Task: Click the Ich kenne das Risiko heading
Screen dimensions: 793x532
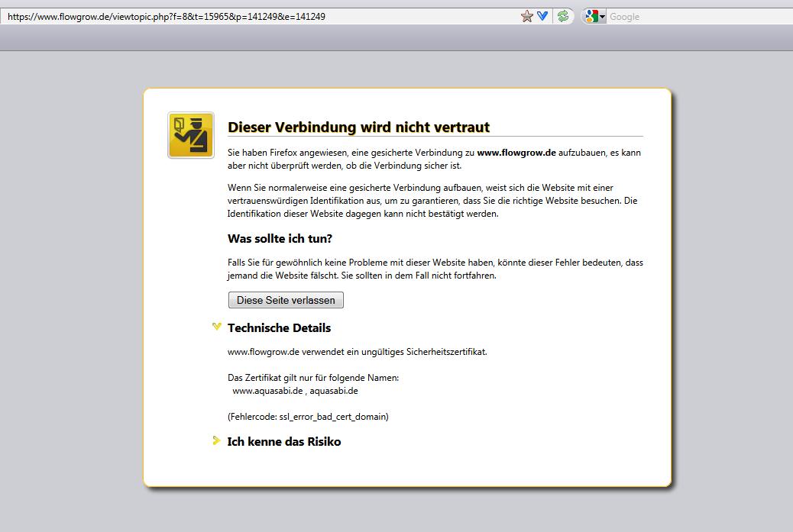Action: pos(284,442)
